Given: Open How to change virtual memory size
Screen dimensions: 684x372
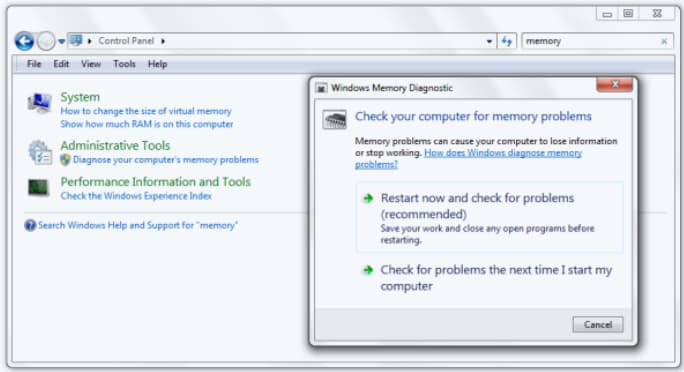Looking at the screenshot, I should click(146, 111).
